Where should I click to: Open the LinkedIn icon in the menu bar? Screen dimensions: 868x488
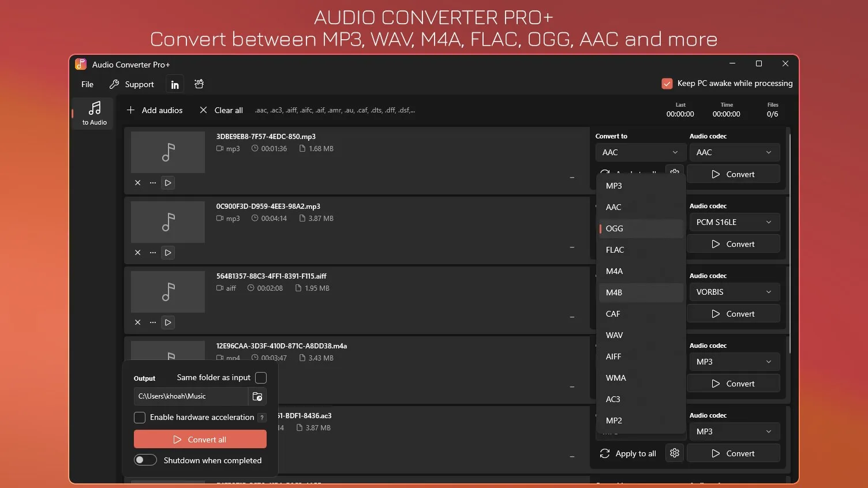point(175,84)
